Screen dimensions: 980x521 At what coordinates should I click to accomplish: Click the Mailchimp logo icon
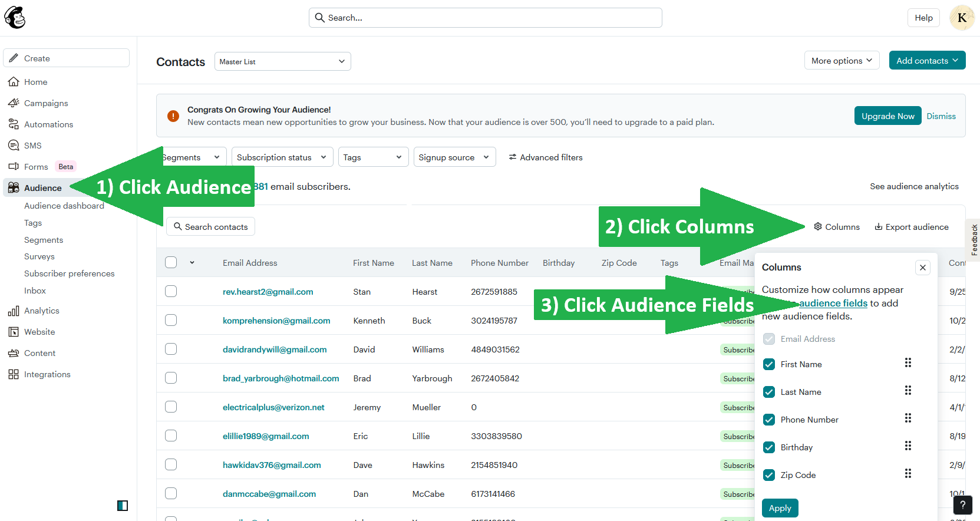15,18
